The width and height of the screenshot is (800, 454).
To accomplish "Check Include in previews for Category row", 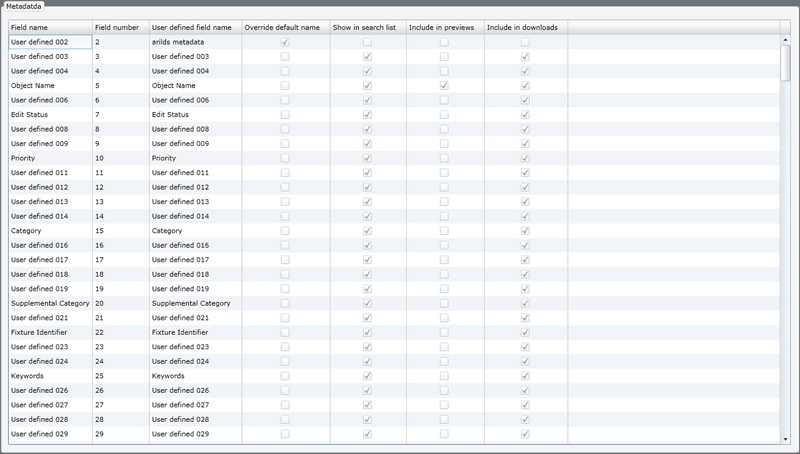I will point(444,231).
